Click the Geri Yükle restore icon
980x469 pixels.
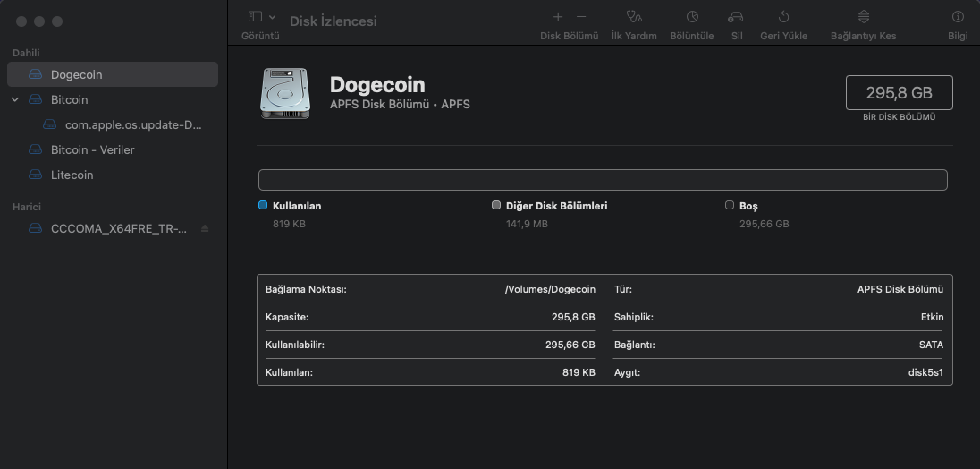(x=783, y=17)
